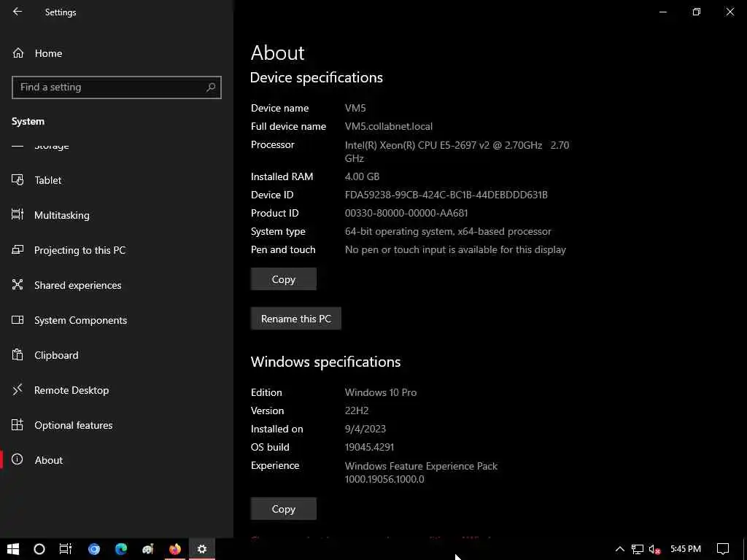747x560 pixels.
Task: Click the 5:45 PM taskbar clock
Action: coord(686,549)
